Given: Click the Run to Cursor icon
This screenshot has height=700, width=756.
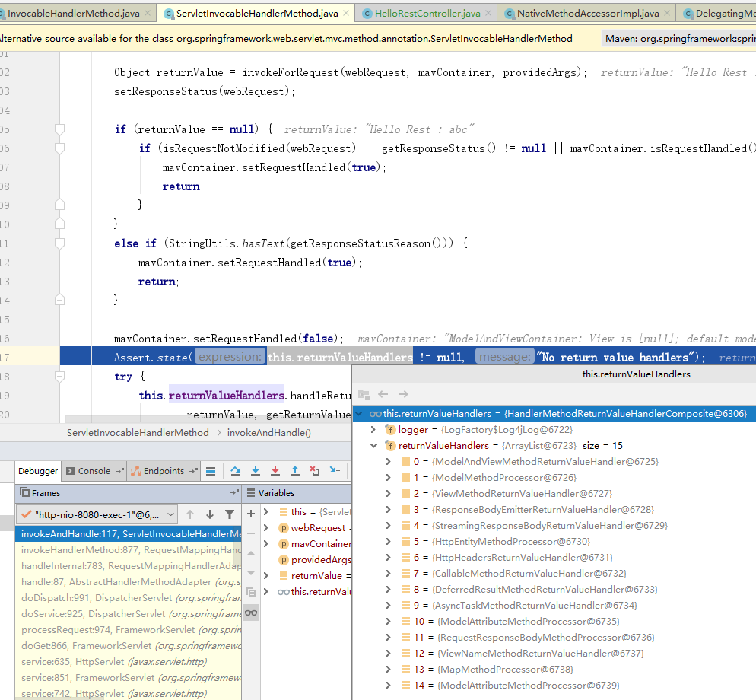Looking at the screenshot, I should point(335,472).
